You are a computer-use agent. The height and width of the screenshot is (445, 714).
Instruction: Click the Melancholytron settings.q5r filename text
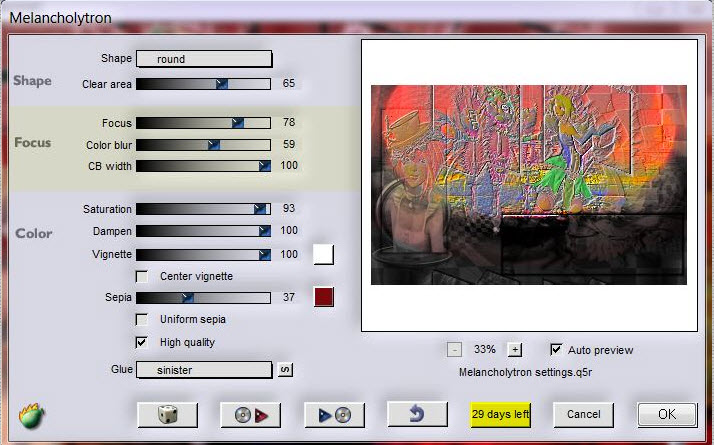525,373
